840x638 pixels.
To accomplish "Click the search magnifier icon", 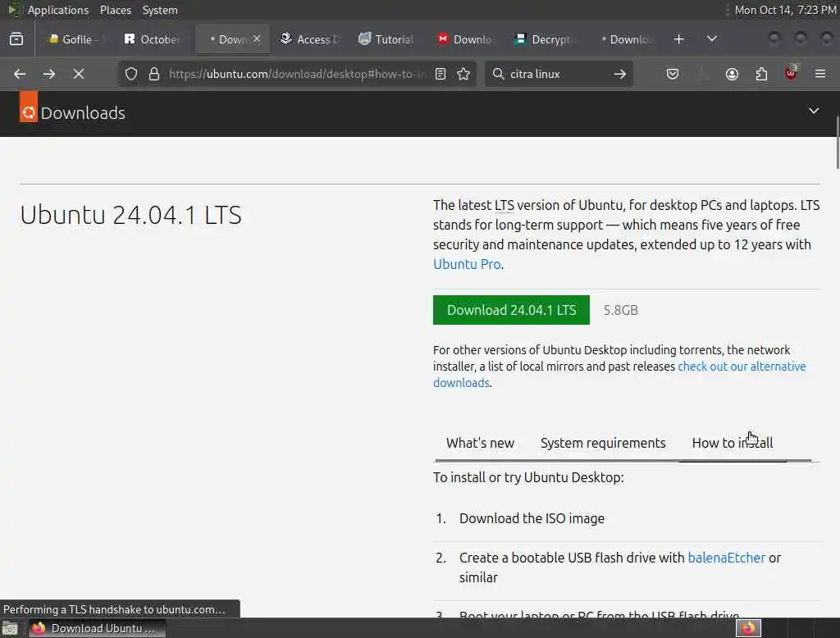I will [x=498, y=74].
